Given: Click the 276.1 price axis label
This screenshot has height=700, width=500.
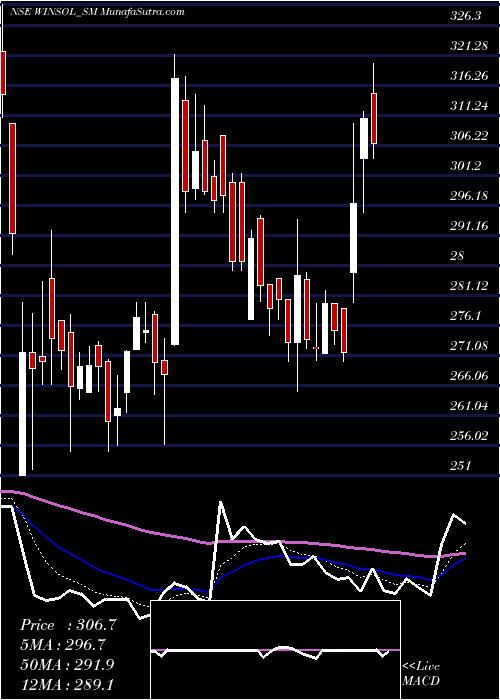Looking at the screenshot, I should [x=466, y=316].
